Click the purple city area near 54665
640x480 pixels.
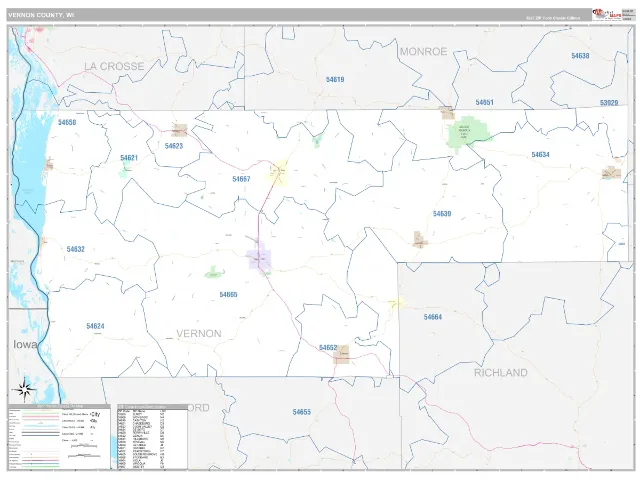tap(259, 259)
